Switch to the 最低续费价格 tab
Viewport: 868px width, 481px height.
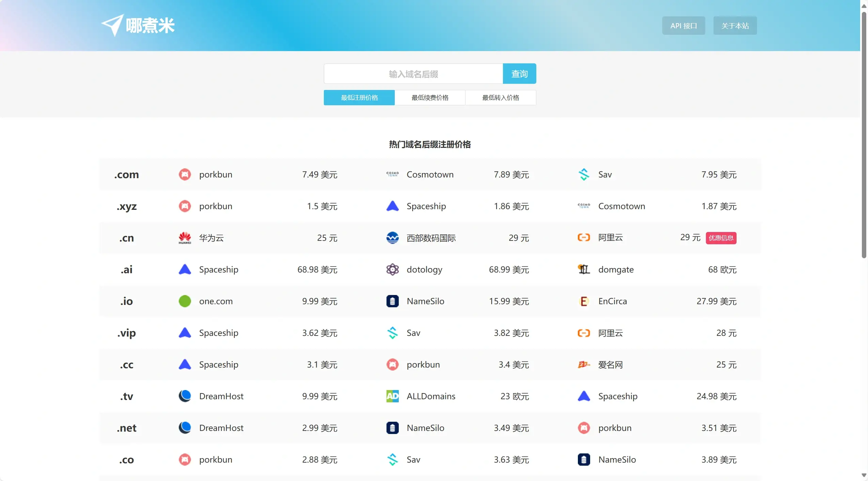[430, 98]
